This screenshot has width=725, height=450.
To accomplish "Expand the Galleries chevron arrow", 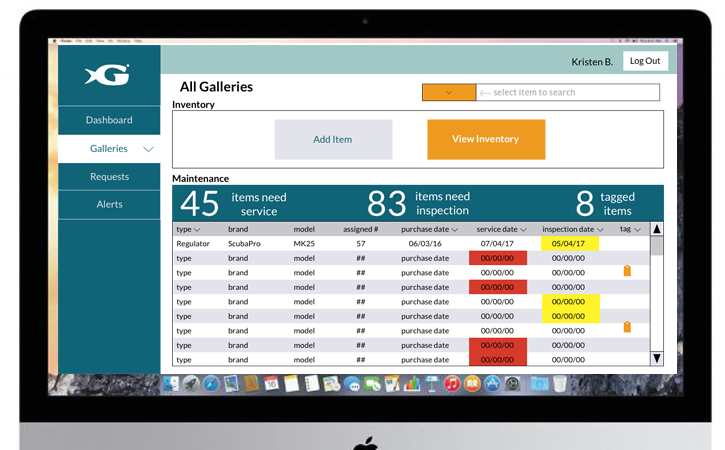I will [148, 149].
